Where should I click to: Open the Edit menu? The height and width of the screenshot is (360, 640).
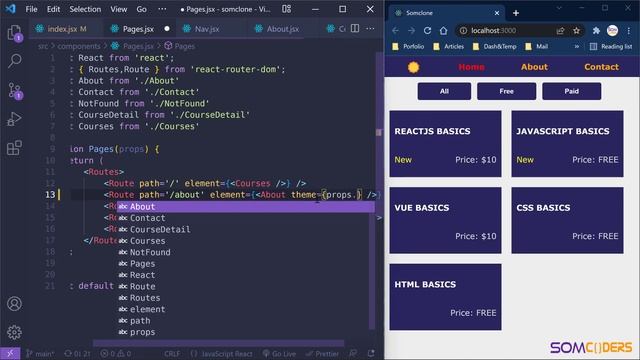pyautogui.click(x=53, y=9)
